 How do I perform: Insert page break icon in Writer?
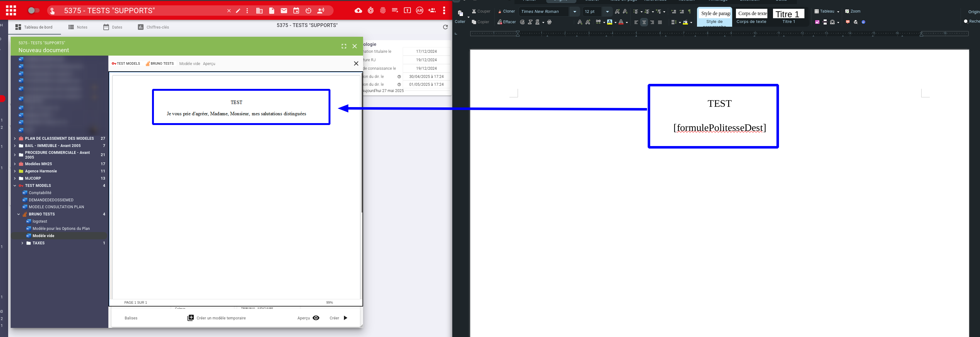pos(825,22)
